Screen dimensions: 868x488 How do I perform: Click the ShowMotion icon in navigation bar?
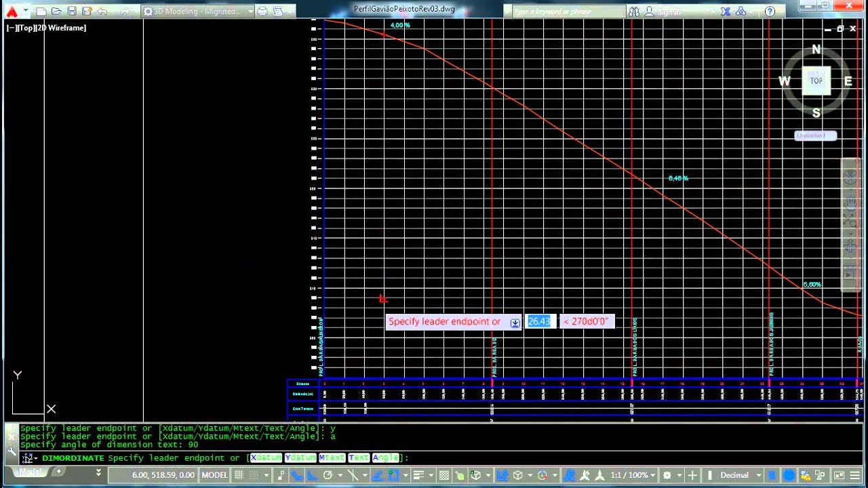coord(851,272)
